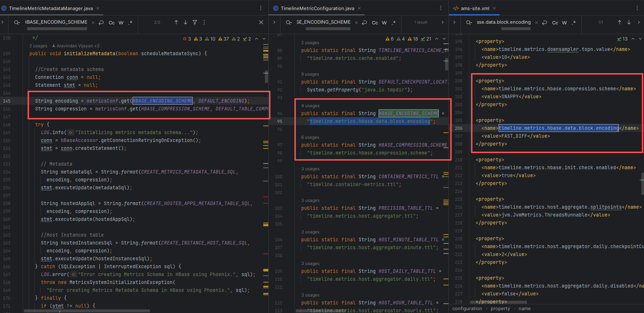Open '4 usages' hint above HBASE_ENCODING_SCHEME

(x=311, y=106)
